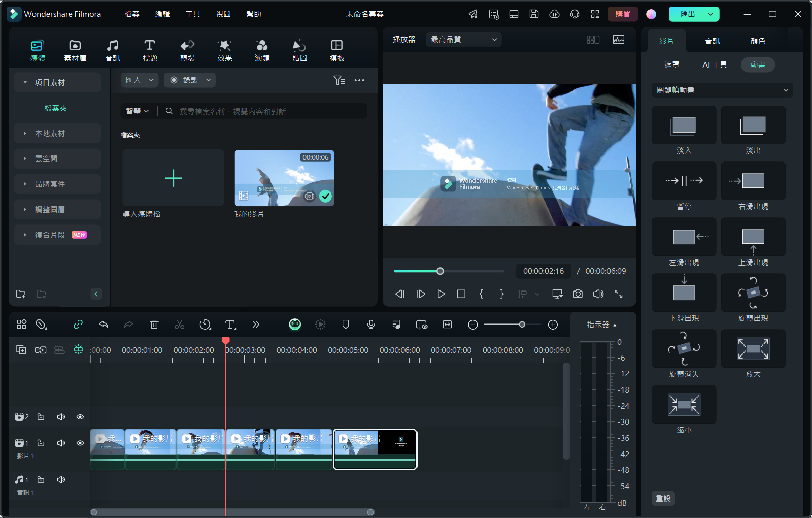Click the timeline zoom slider handle
The width and height of the screenshot is (812, 518).
click(522, 325)
